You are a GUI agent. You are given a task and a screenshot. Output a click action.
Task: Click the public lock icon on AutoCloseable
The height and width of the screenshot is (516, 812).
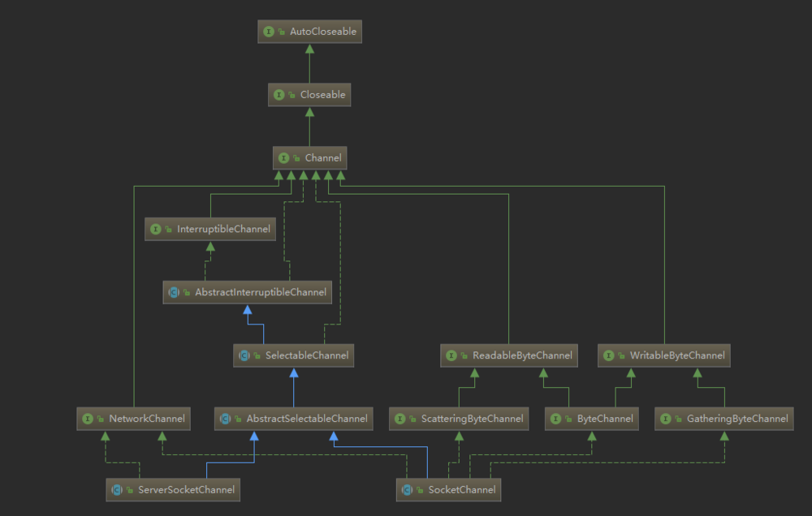tap(282, 32)
